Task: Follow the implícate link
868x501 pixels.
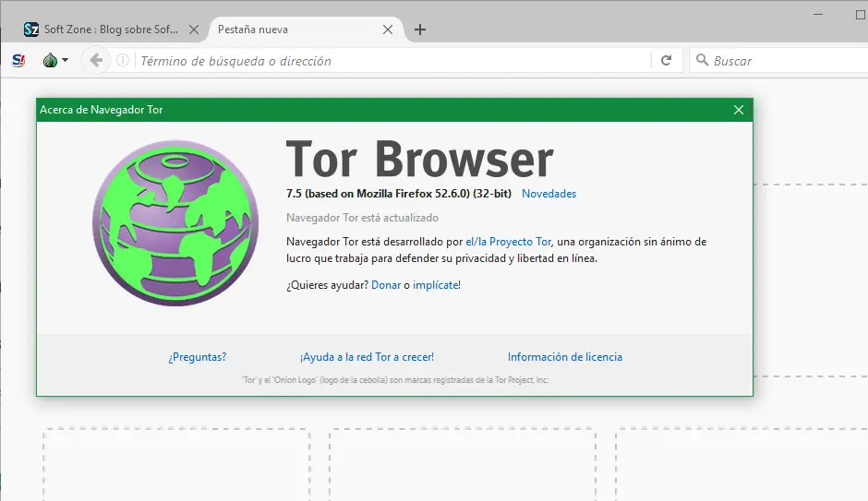Action: click(x=435, y=285)
